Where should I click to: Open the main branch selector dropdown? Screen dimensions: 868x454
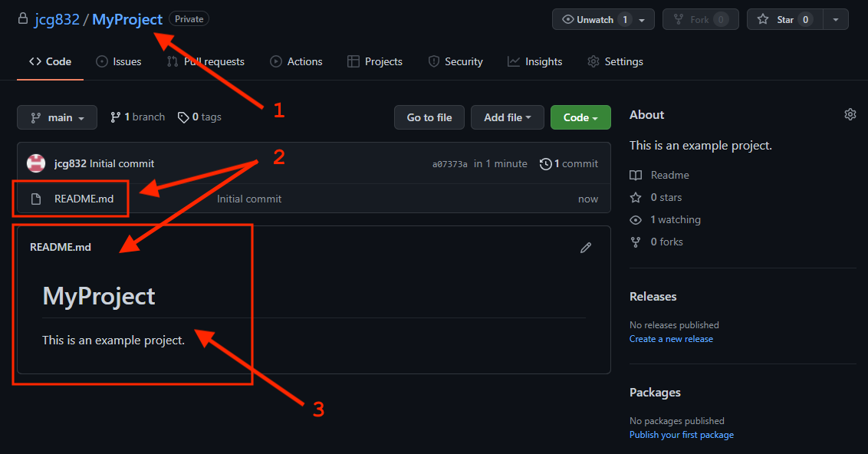tap(57, 117)
